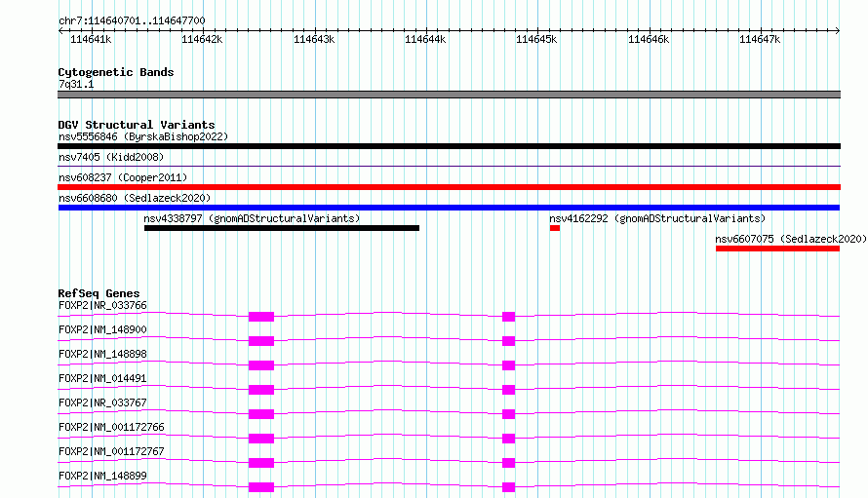Select the wide exon of transcript NR_033767

coord(261,414)
